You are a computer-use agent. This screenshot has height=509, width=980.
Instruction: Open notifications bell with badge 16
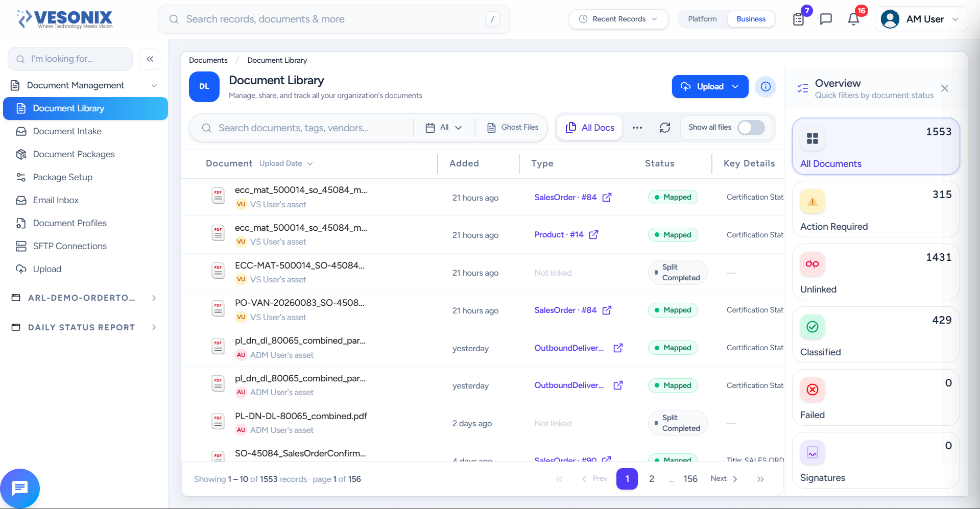click(x=853, y=19)
